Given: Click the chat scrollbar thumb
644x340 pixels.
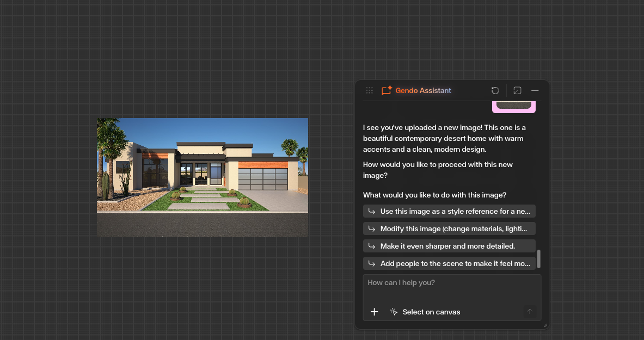Looking at the screenshot, I should coord(538,259).
